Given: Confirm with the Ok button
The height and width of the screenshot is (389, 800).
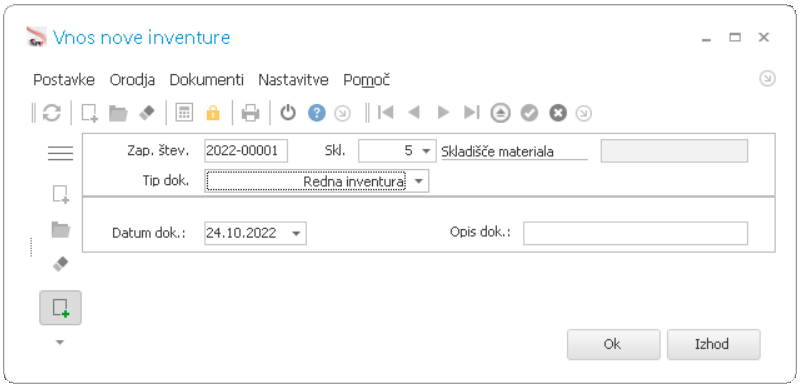Looking at the screenshot, I should coord(613,345).
